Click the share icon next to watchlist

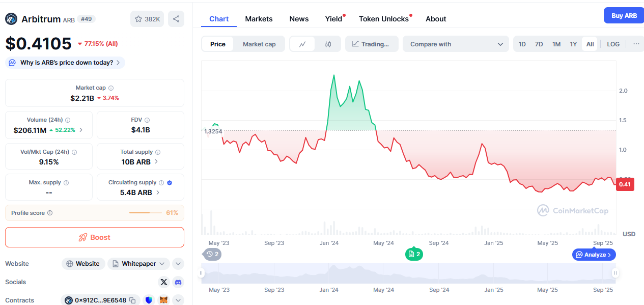[176, 19]
